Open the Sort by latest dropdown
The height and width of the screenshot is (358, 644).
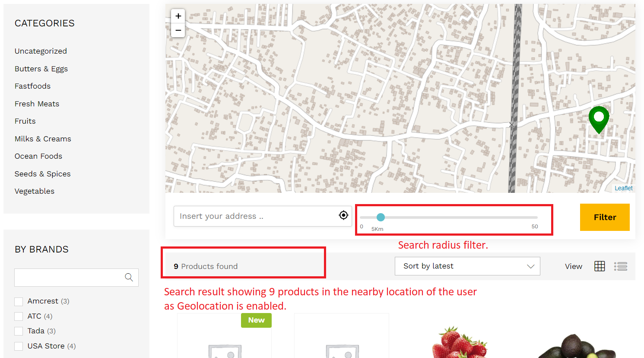click(467, 266)
